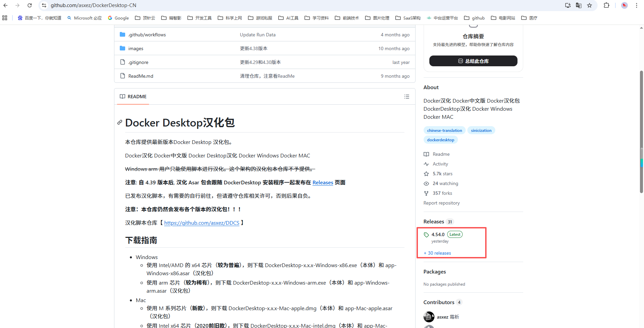
Task: Click the anchor link icon beside Docker Desktop heading
Action: [119, 122]
